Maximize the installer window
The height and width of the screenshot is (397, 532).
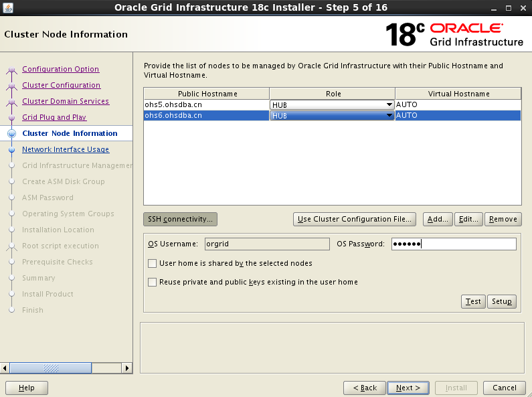[x=509, y=8]
